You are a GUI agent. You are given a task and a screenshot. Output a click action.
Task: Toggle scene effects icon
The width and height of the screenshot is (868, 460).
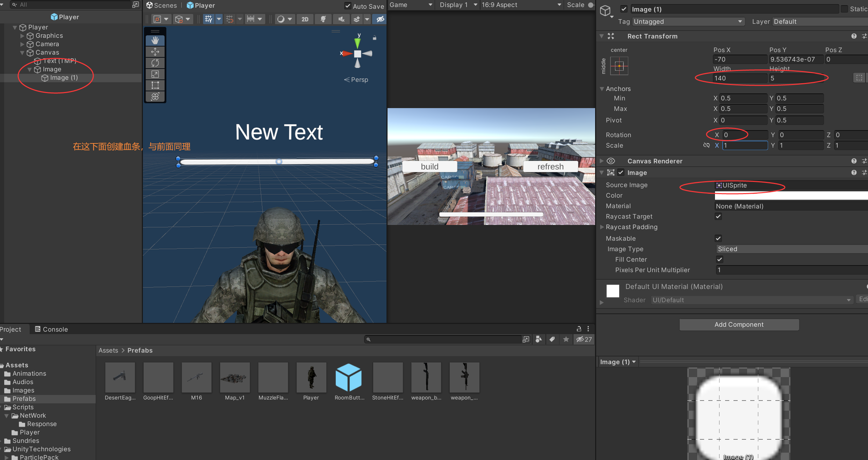point(357,19)
